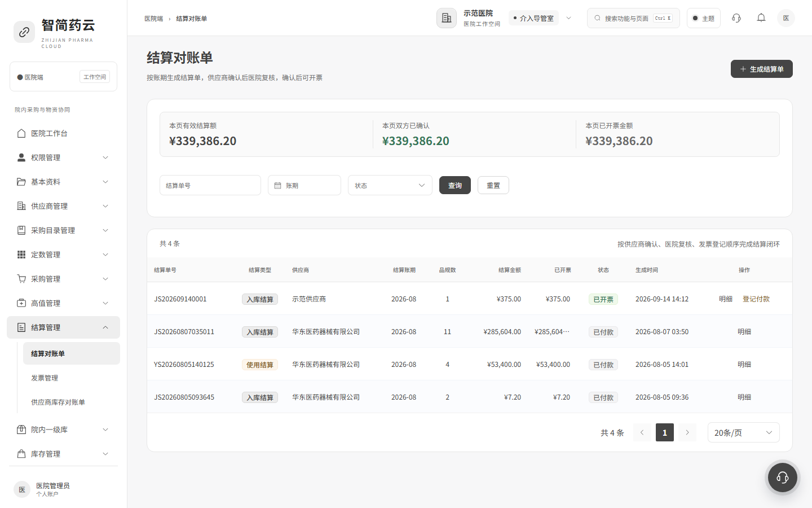Select the 介入导管室 department tag
The image size is (812, 508).
click(x=533, y=18)
